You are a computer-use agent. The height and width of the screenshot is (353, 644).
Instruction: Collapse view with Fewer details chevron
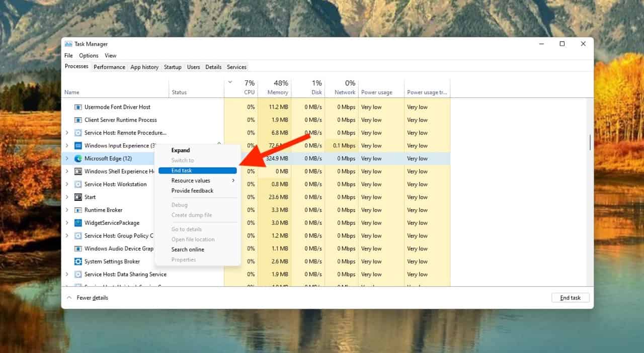tap(69, 298)
